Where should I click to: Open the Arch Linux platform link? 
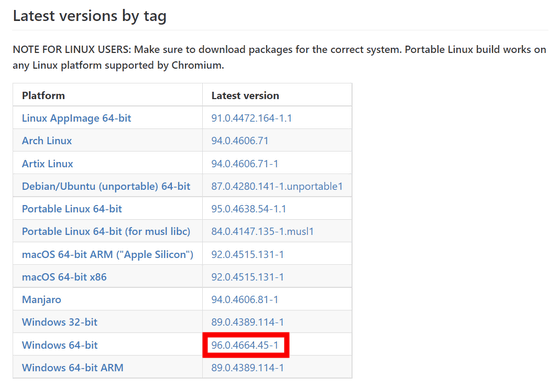coord(47,141)
